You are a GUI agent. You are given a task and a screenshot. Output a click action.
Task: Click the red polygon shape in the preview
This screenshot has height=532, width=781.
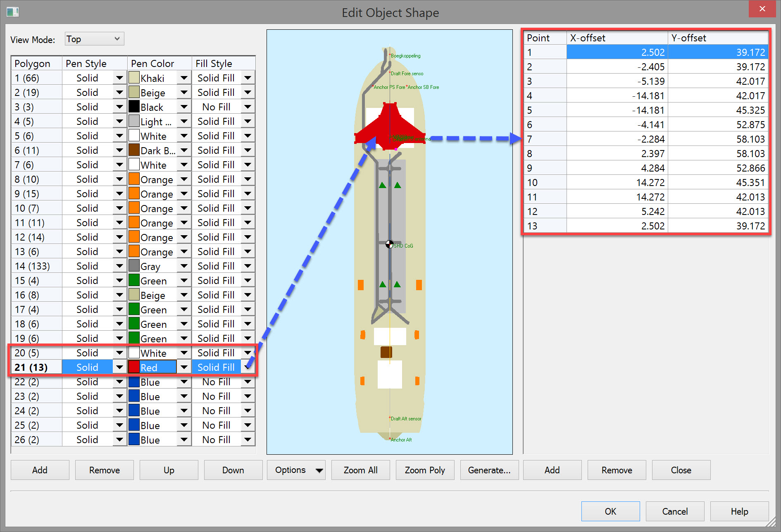pos(389,124)
